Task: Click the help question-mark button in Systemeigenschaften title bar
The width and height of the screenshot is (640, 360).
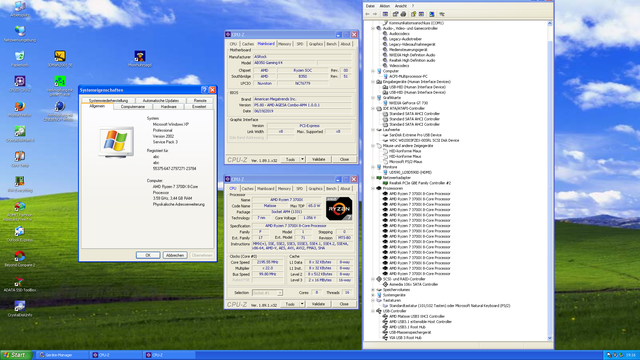Action: tap(204, 90)
